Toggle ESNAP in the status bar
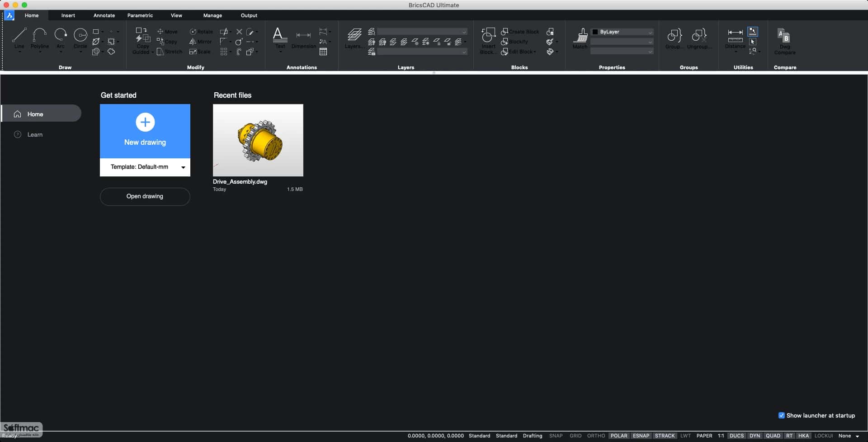 (x=641, y=436)
